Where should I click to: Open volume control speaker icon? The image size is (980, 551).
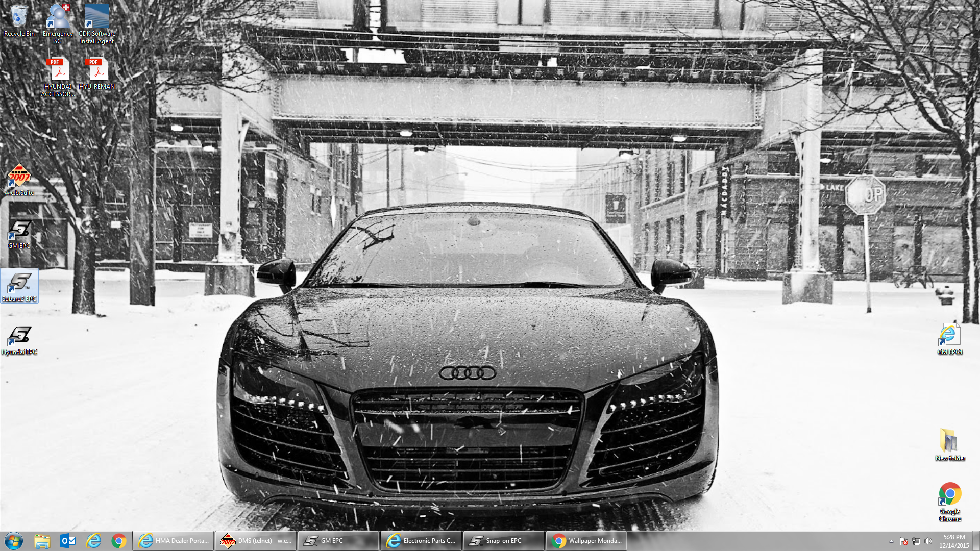click(928, 541)
